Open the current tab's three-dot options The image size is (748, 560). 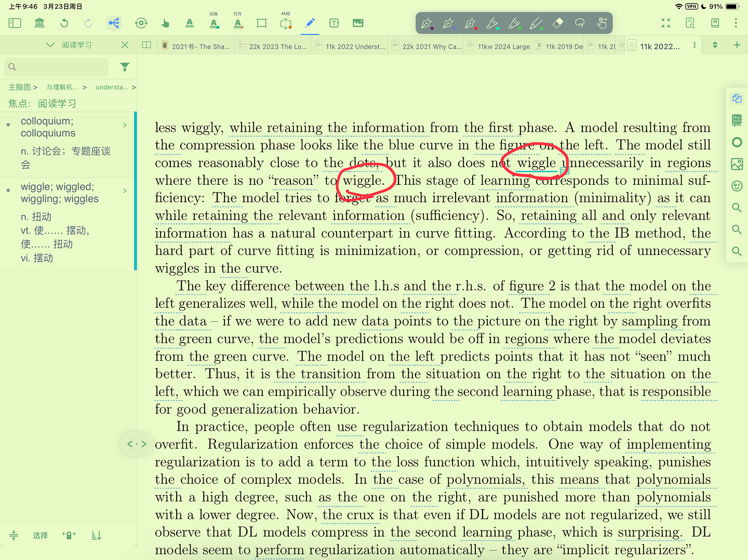(x=694, y=46)
